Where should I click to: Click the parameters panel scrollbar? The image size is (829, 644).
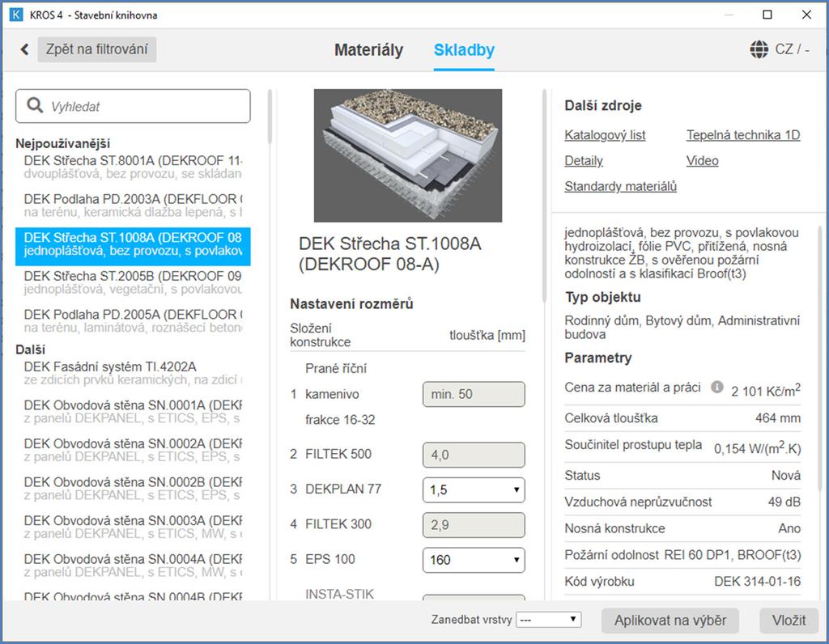820,359
